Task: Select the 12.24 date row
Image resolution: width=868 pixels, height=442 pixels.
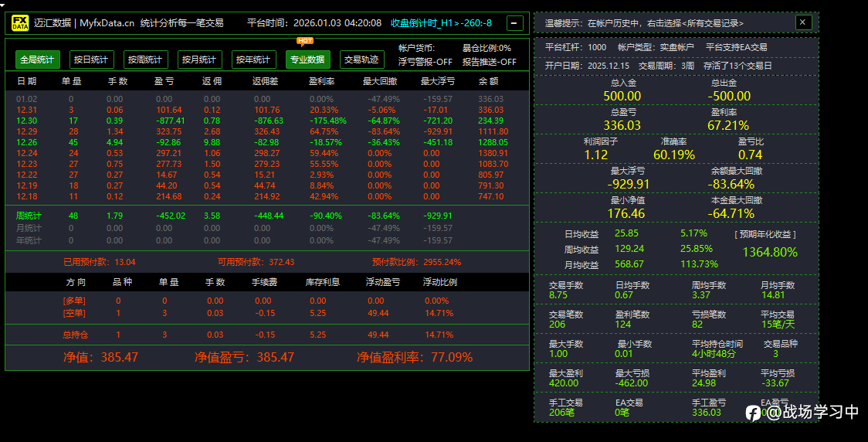Action: coord(267,154)
